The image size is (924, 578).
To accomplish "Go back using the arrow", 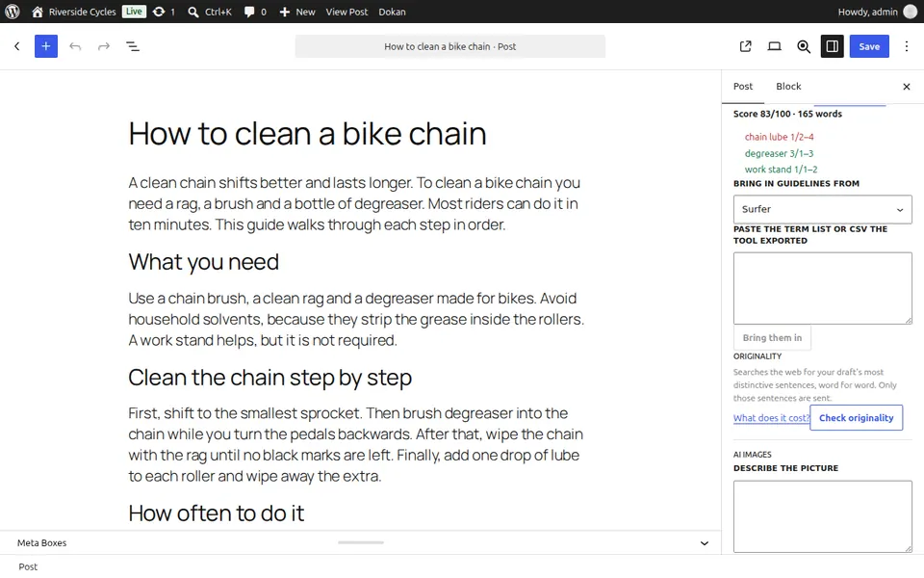I will 17,46.
